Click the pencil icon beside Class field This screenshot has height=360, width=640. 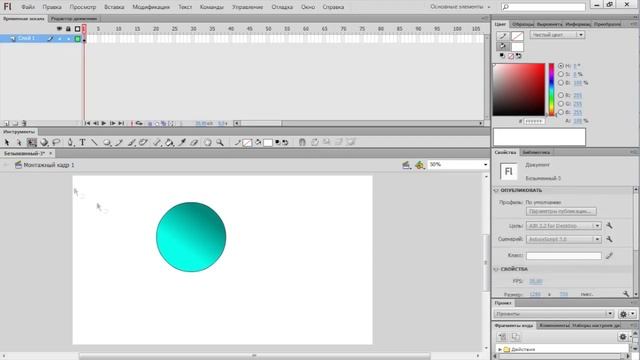pyautogui.click(x=609, y=256)
